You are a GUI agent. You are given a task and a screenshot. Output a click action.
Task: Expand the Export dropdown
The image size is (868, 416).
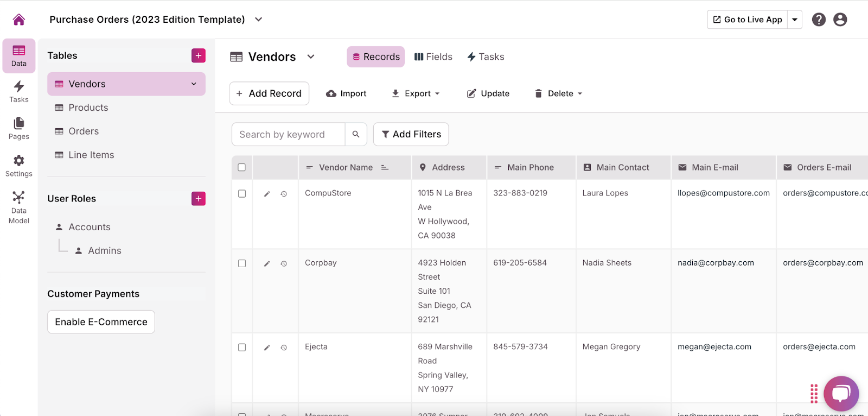tap(416, 93)
